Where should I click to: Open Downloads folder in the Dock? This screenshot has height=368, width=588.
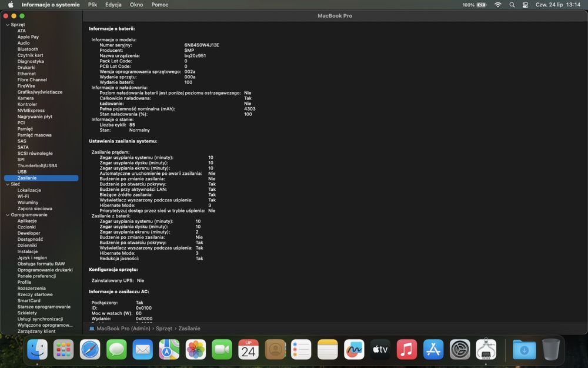point(524,350)
